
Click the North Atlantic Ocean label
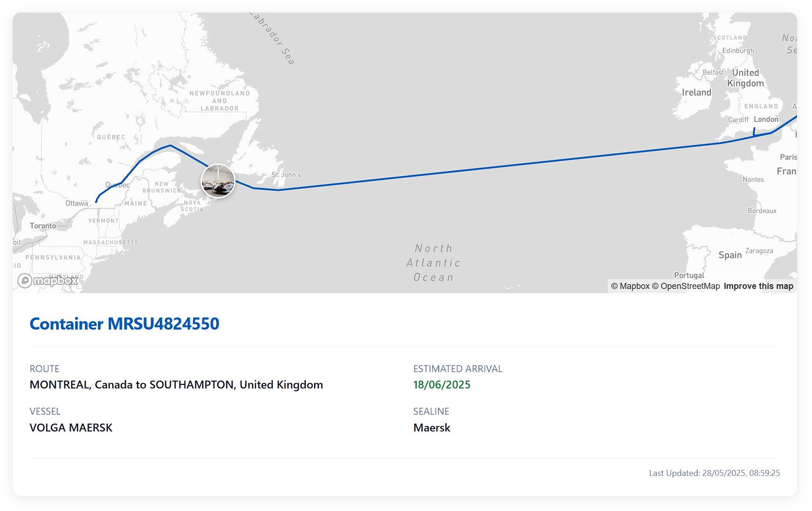435,263
